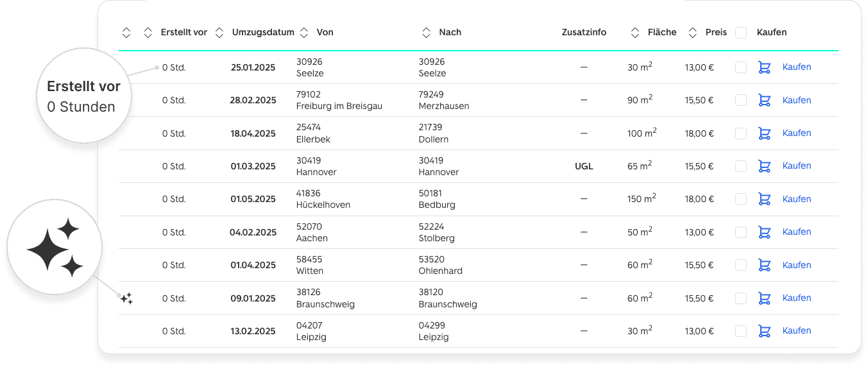This screenshot has height=367, width=868.
Task: Click the cart icon for Leipzig row
Action: 764,331
